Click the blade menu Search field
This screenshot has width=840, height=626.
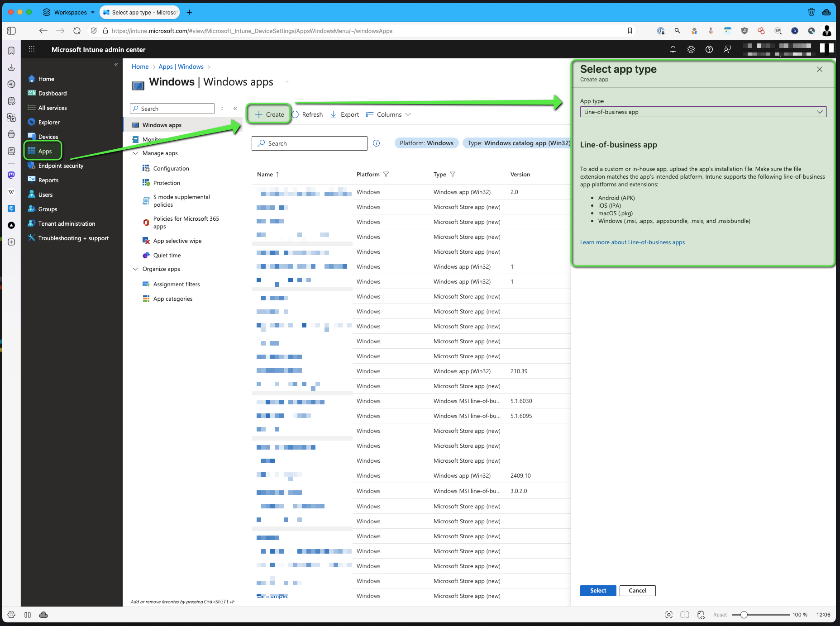(x=172, y=109)
